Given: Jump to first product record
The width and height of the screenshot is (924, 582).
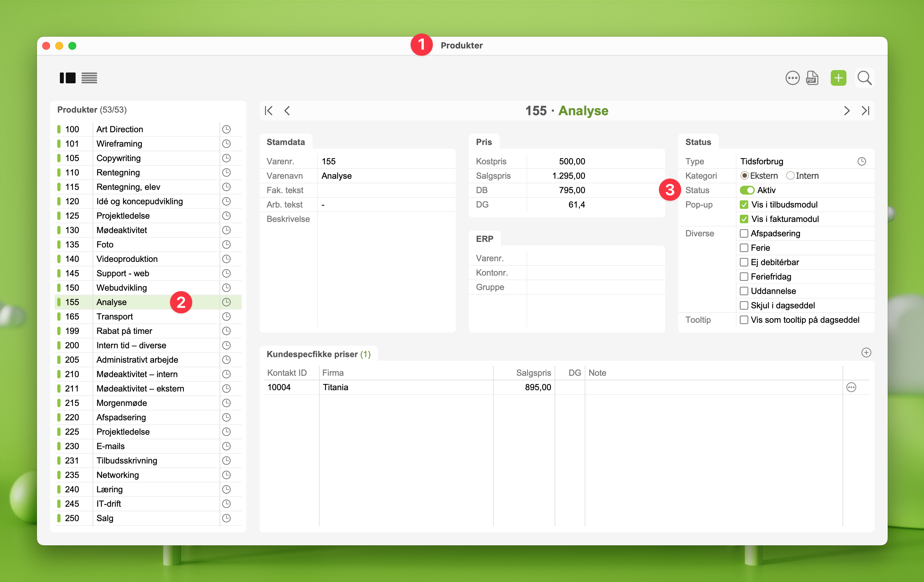Looking at the screenshot, I should point(269,111).
